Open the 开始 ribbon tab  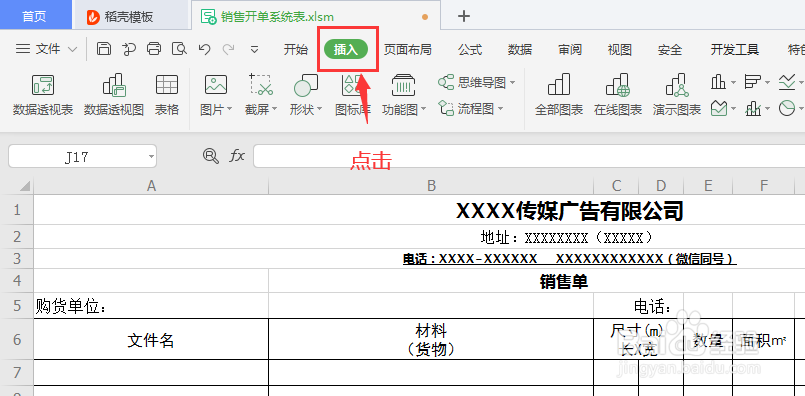pos(296,49)
